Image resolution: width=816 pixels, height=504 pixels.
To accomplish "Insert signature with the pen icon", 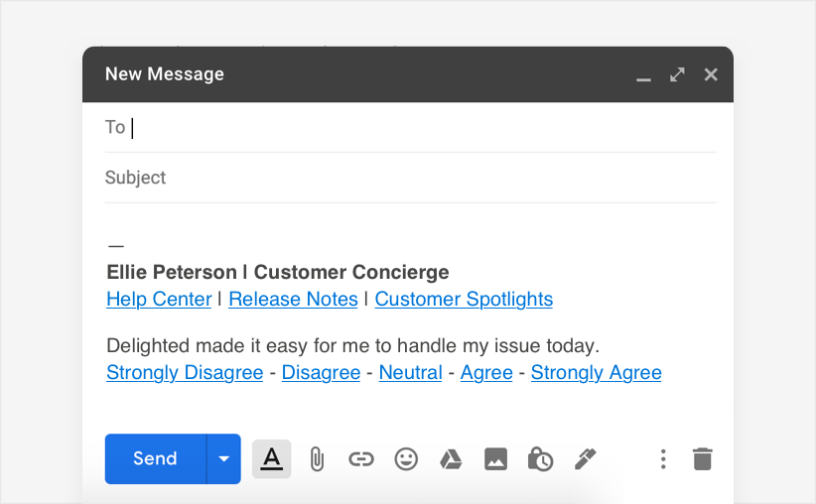I will (585, 459).
